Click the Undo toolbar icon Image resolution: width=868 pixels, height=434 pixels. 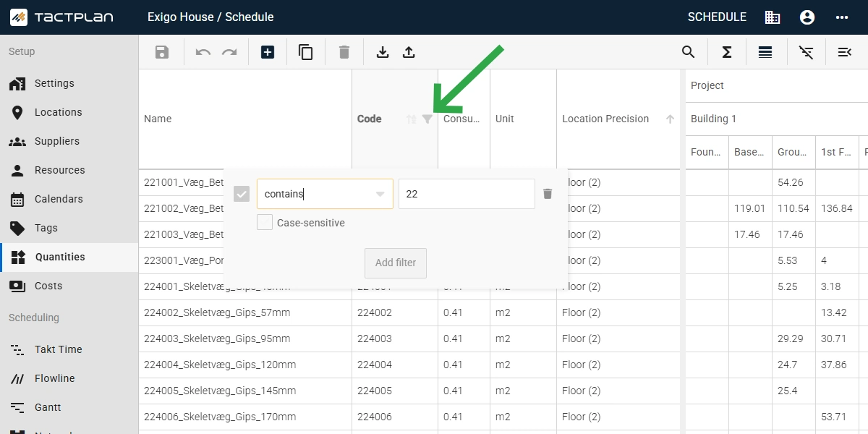click(203, 52)
